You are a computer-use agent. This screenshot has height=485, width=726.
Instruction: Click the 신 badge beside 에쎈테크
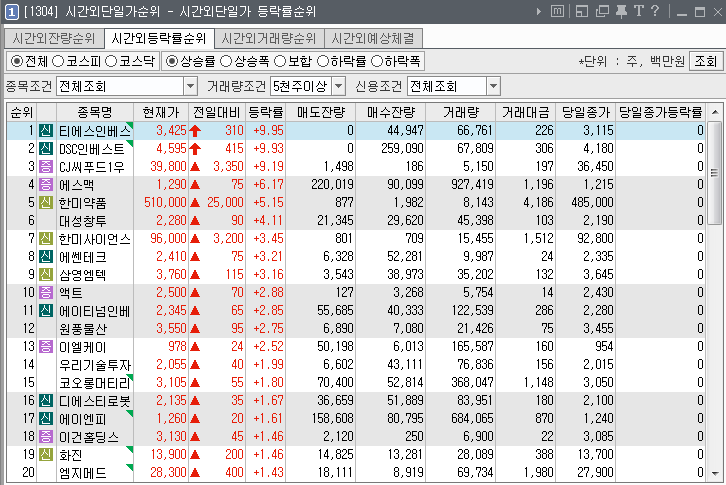click(x=45, y=257)
